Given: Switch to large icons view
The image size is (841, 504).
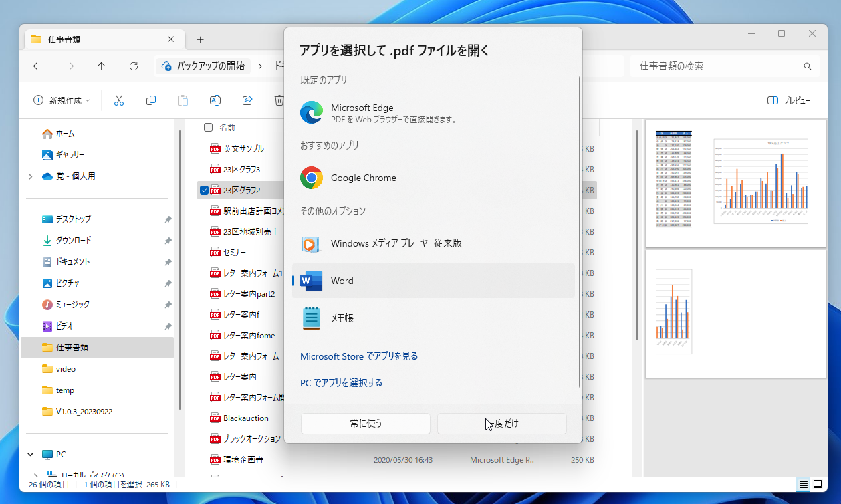Looking at the screenshot, I should pos(818,484).
